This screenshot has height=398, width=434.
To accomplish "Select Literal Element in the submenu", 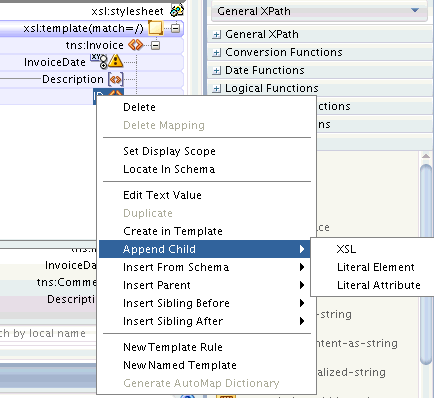I will point(376,267).
